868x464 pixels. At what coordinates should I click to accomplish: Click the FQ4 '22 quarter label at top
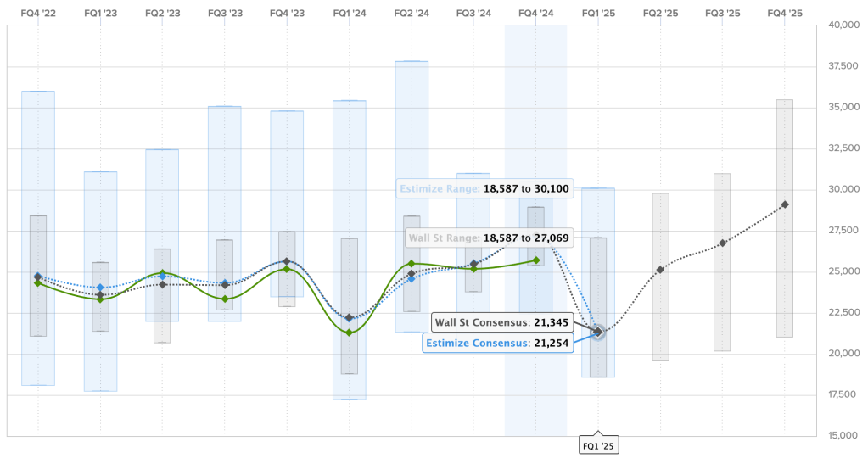click(37, 14)
